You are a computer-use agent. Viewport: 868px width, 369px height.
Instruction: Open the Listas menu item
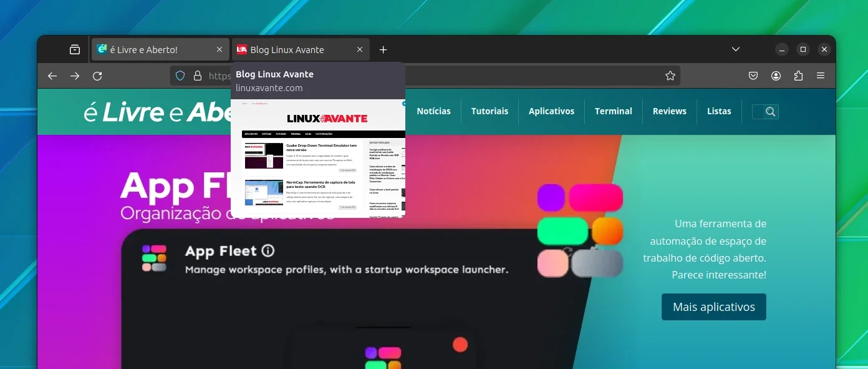click(x=719, y=111)
